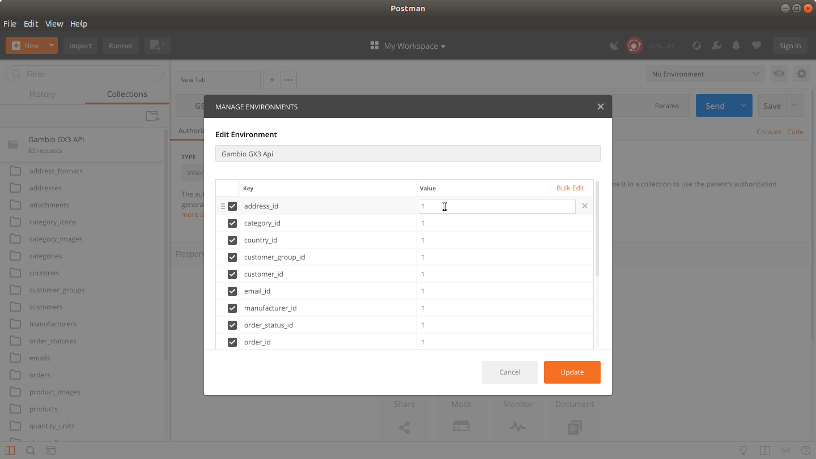Uncheck the country_id variable checkbox

233,240
